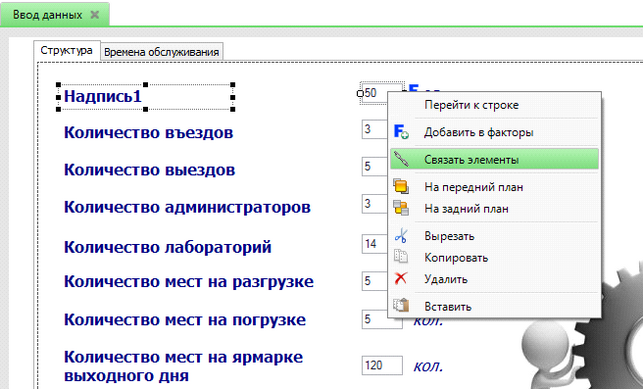Click the Количество мест на погрузке label
Image resolution: width=643 pixels, height=389 pixels.
pos(185,320)
